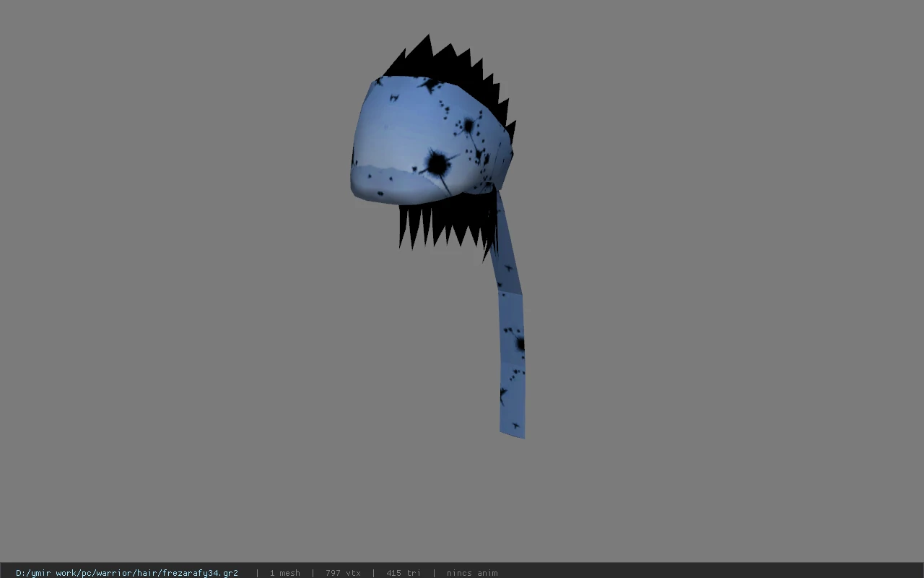The height and width of the screenshot is (578, 924).
Task: Click the '415 tri' triangle count
Action: (x=403, y=573)
